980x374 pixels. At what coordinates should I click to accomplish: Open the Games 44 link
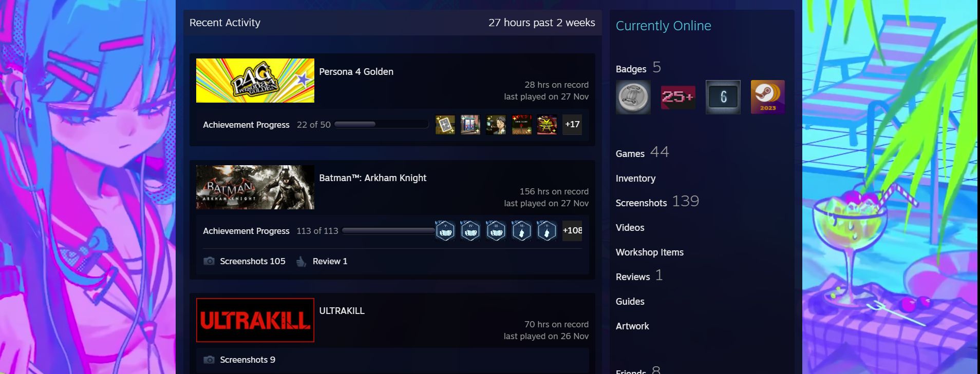pos(642,152)
